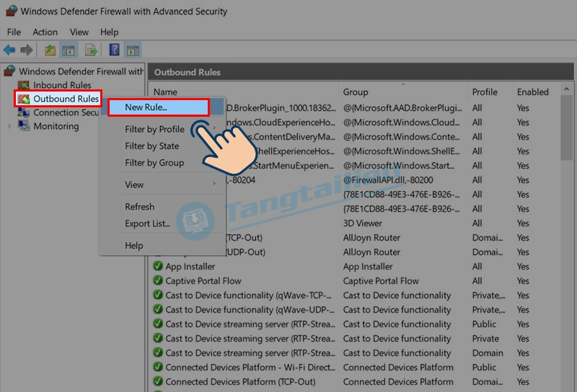The height and width of the screenshot is (392, 577).
Task: Click the Up one level folder icon
Action: (50, 50)
